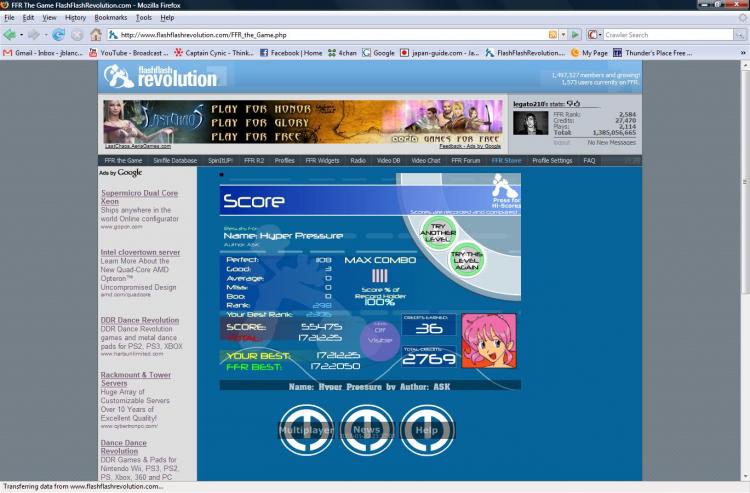
Task: Open the FAQ nav tab
Action: 589,161
